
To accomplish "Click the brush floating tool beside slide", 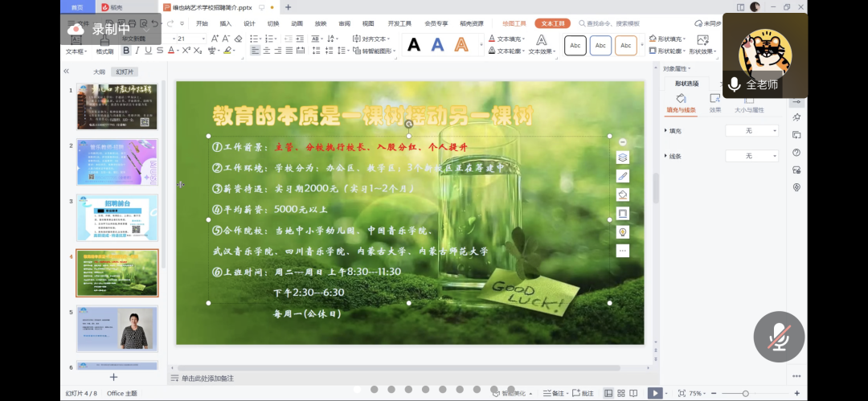I will click(x=623, y=176).
